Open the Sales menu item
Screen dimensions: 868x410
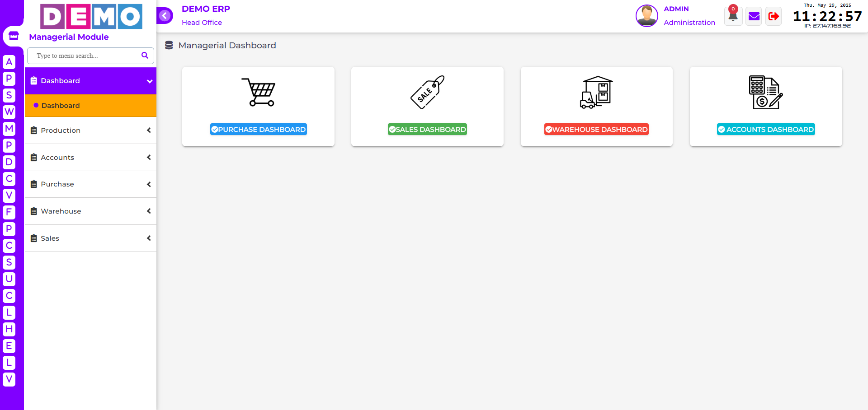tap(90, 238)
